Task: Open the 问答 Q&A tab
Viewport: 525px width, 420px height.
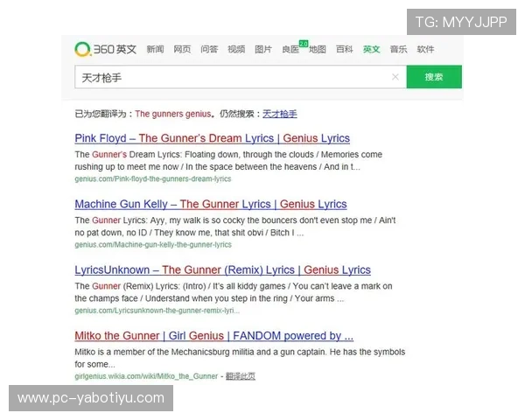Action: tap(209, 49)
